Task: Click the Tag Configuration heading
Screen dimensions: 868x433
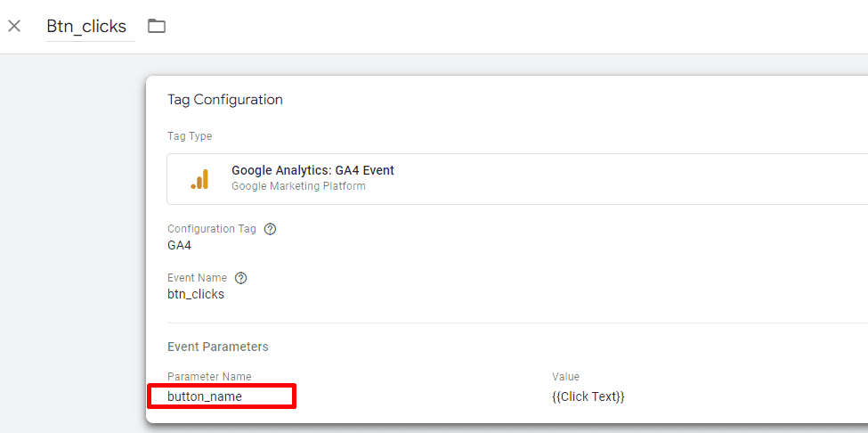Action: click(x=224, y=100)
